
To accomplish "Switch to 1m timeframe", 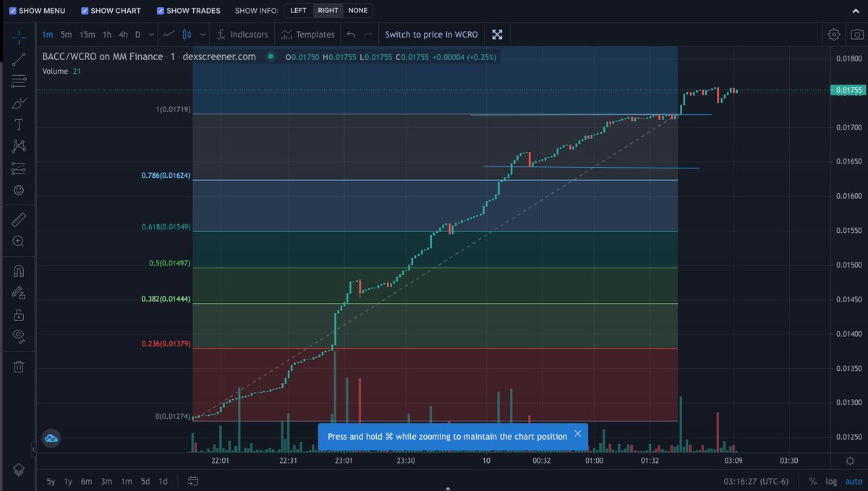I will 47,34.
